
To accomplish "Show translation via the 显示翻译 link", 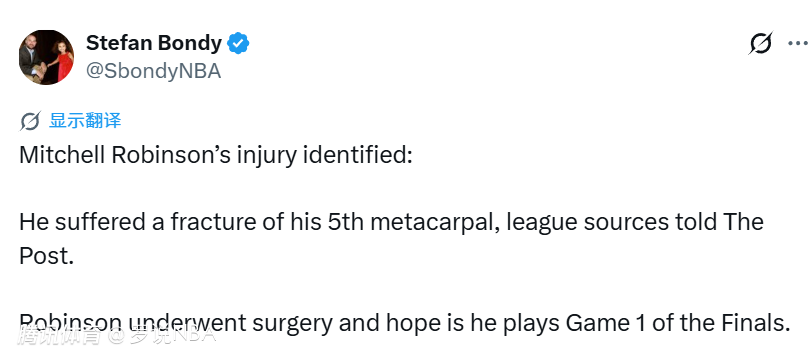I will tap(85, 121).
